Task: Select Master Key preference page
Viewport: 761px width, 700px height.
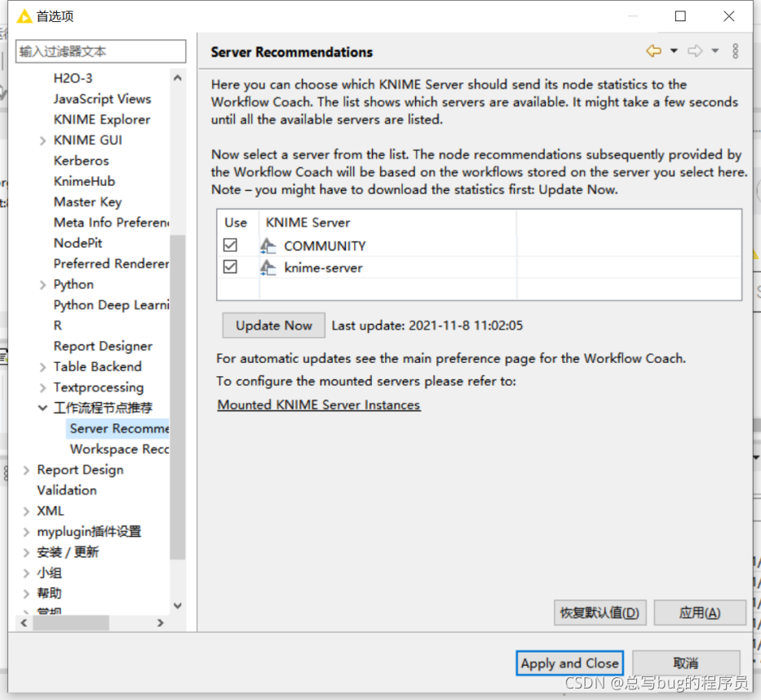Action: click(87, 202)
